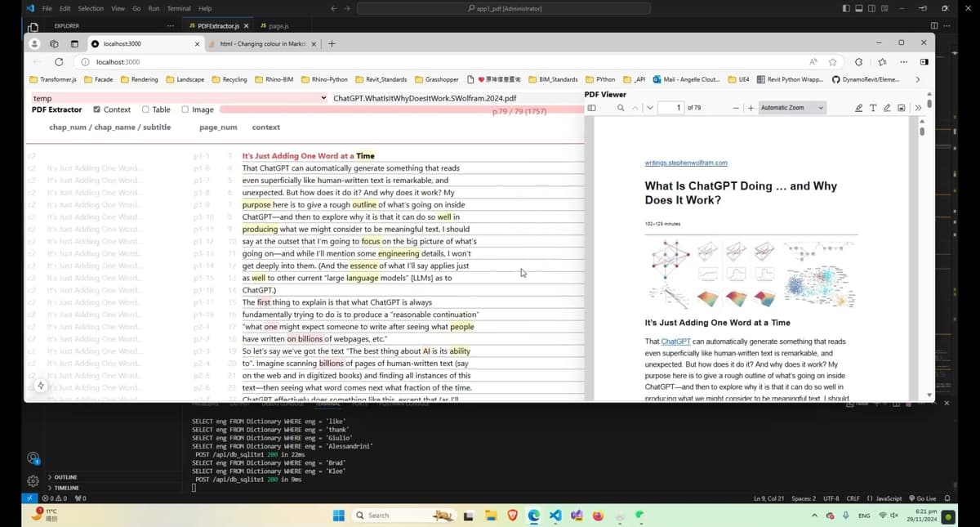Click the PDF page number field
This screenshot has width=980, height=527.
(x=670, y=108)
